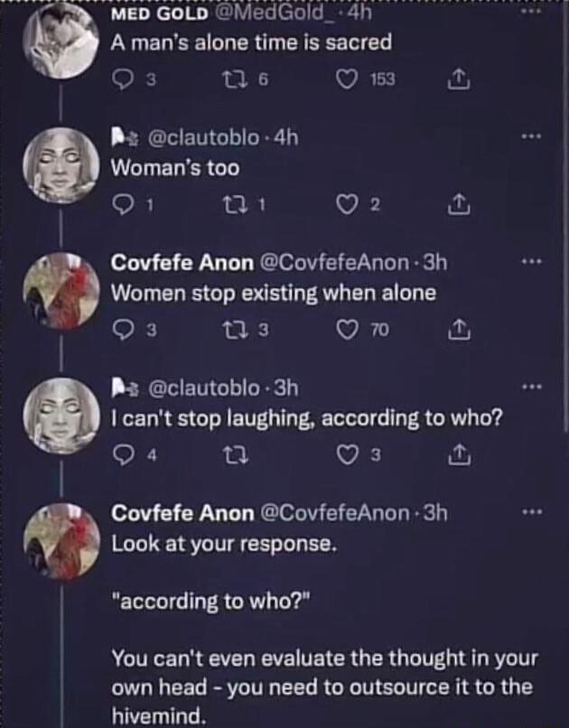This screenshot has width=569, height=728.
Task: Click the share icon on @clautoblo's "Woman's too" reply
Action: 458,204
